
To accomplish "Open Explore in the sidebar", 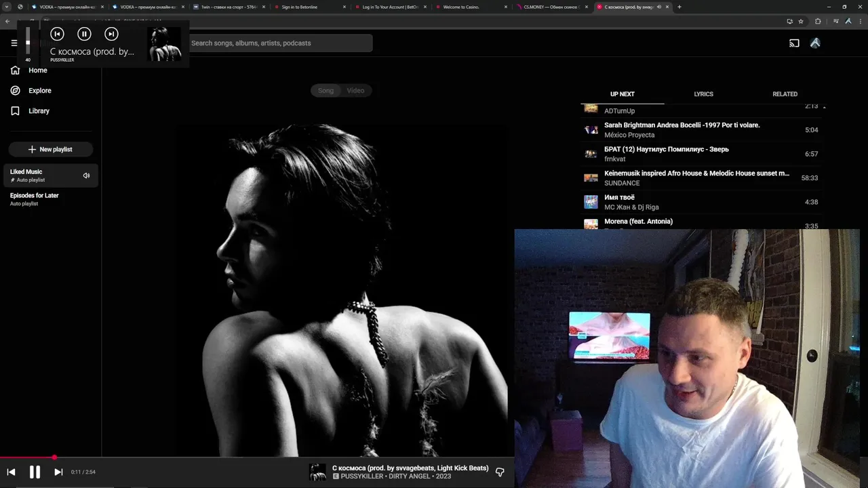I will (31, 91).
